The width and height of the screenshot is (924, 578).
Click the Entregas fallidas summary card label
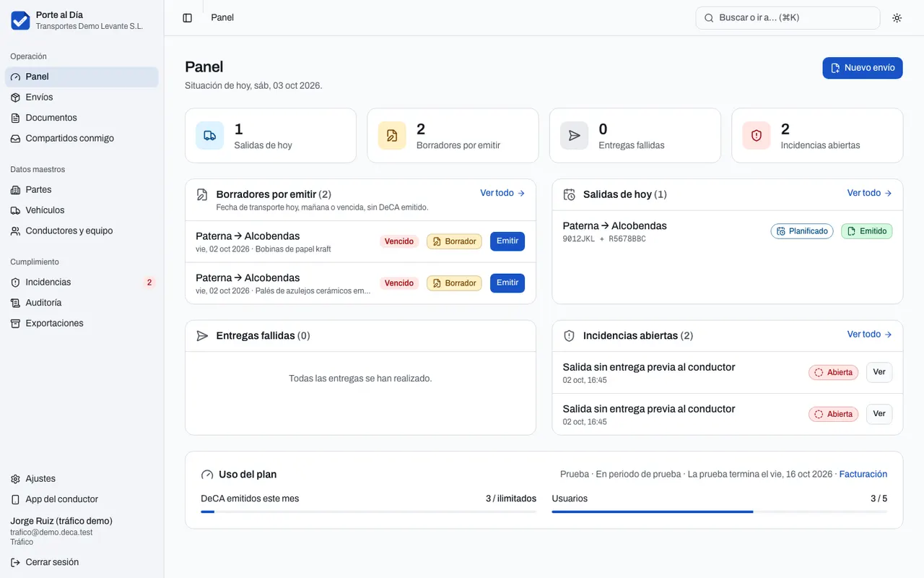632,145
